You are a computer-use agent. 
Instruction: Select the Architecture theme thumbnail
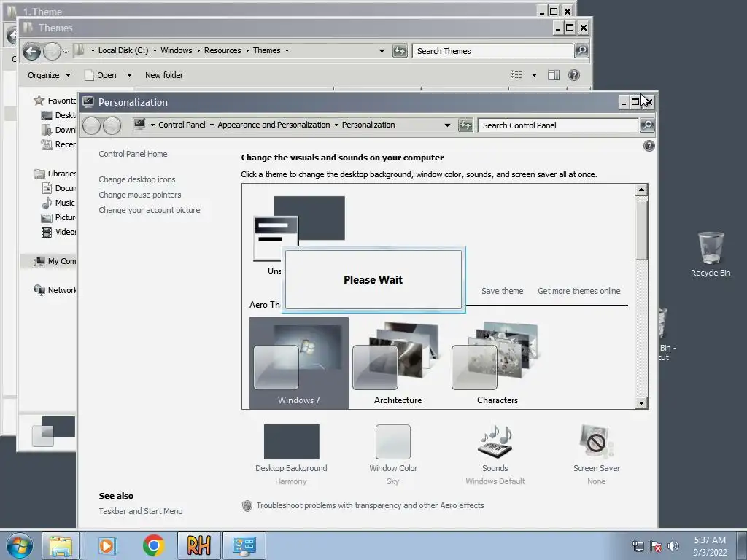coord(398,363)
